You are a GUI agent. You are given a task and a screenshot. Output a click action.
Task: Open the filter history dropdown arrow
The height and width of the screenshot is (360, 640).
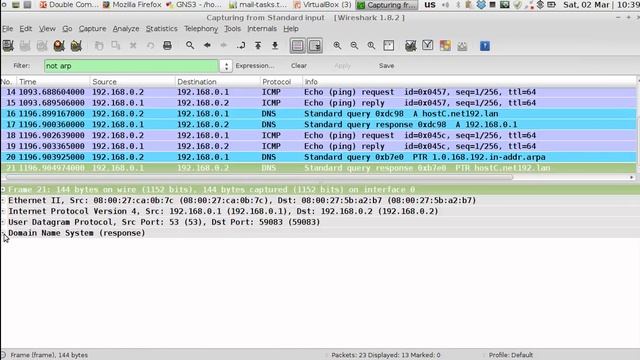pyautogui.click(x=226, y=66)
